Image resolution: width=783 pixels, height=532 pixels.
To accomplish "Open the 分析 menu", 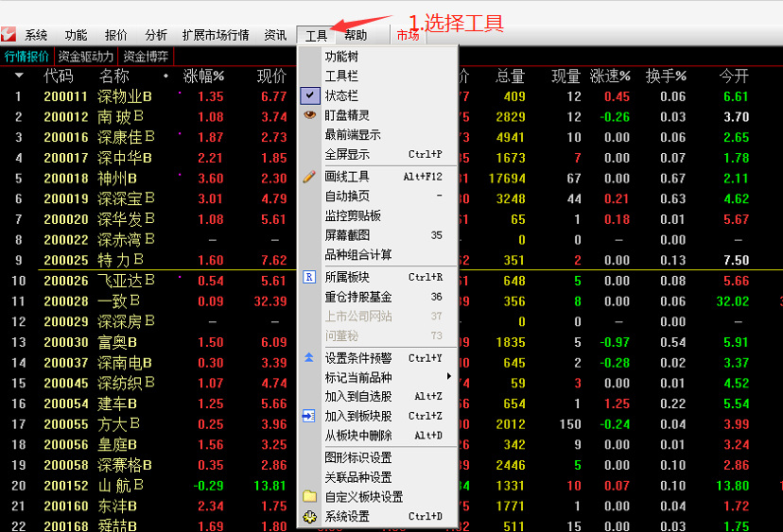I will (x=156, y=35).
